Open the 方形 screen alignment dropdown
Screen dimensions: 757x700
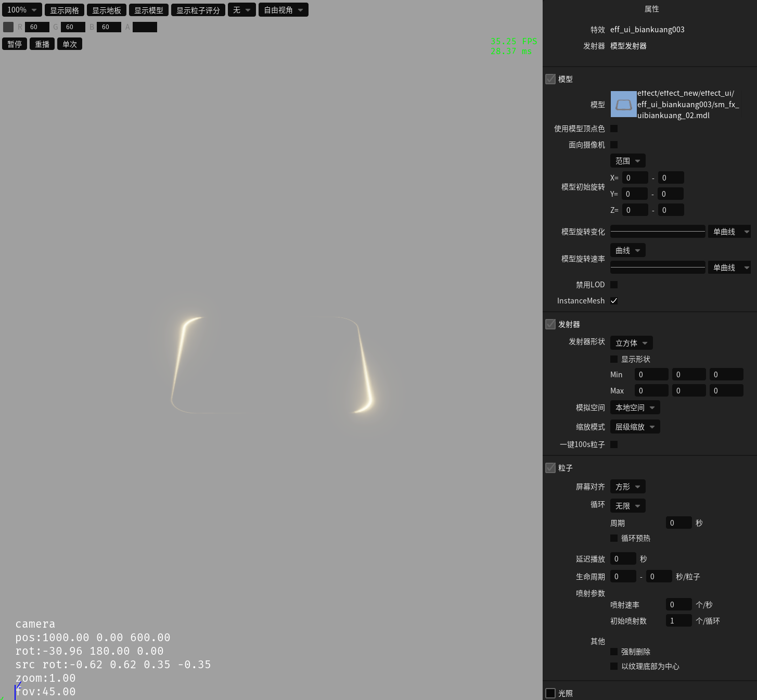[x=628, y=487]
